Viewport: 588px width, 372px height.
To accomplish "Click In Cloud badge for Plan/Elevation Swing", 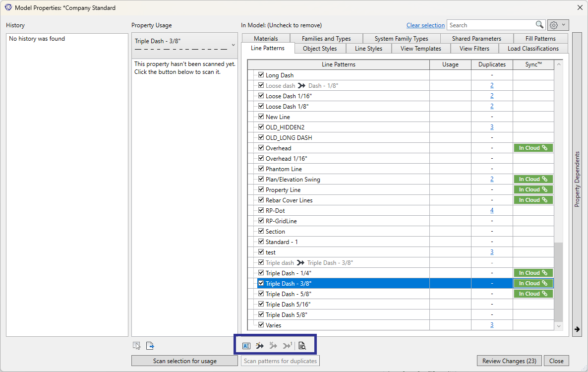I will click(x=533, y=179).
